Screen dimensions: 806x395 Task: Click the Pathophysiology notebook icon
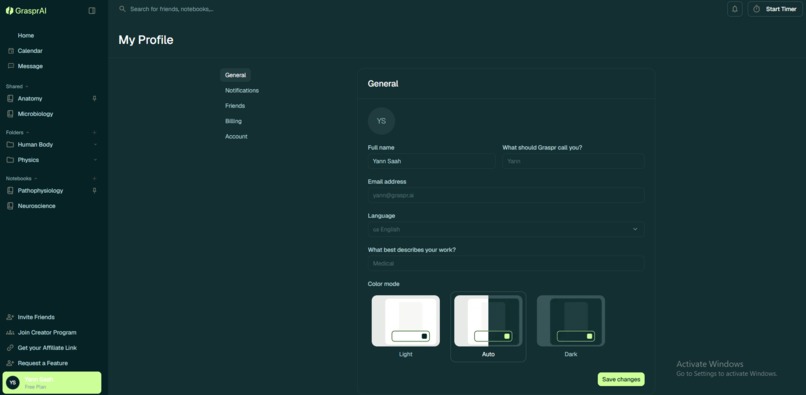pyautogui.click(x=11, y=190)
